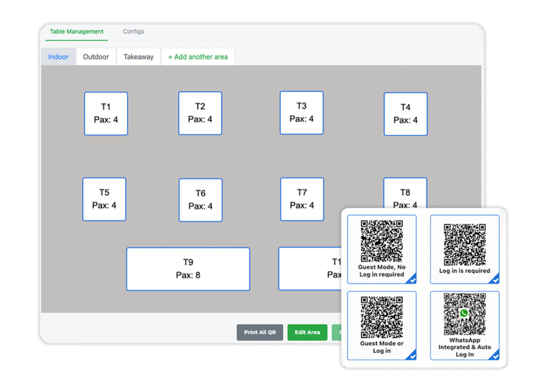Select table T2 with Pax 4
This screenshot has width=546, height=392.
(x=200, y=113)
